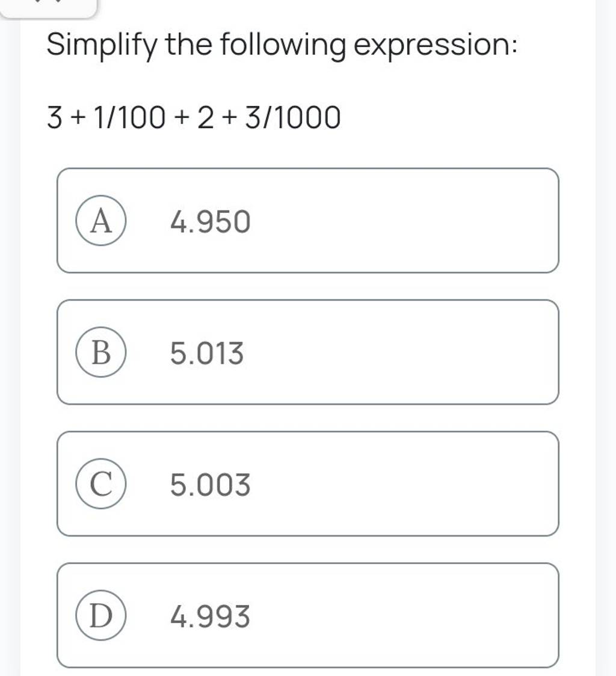Click the circled letter B icon
Viewport: 616px width, 676px height.
click(x=102, y=351)
